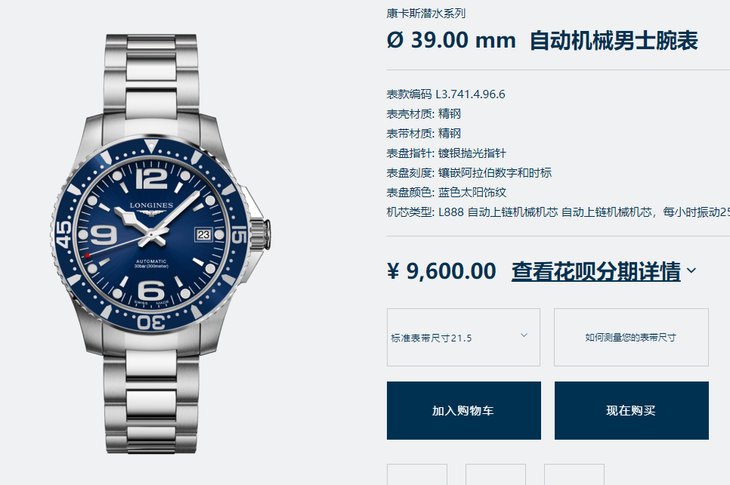Click the ¥ 9,600.00 price text
Image resolution: width=730 pixels, height=485 pixels.
[x=441, y=271]
